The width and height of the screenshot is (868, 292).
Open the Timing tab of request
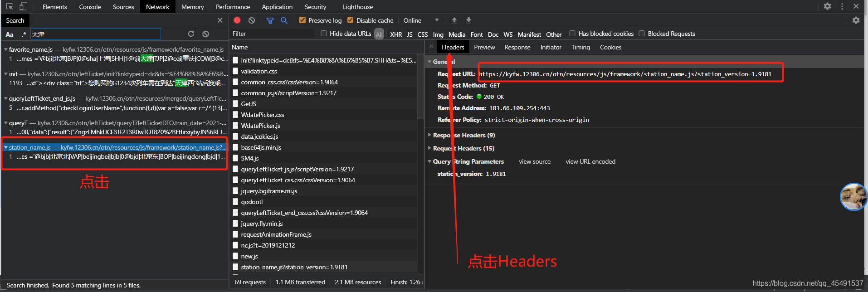coord(580,47)
